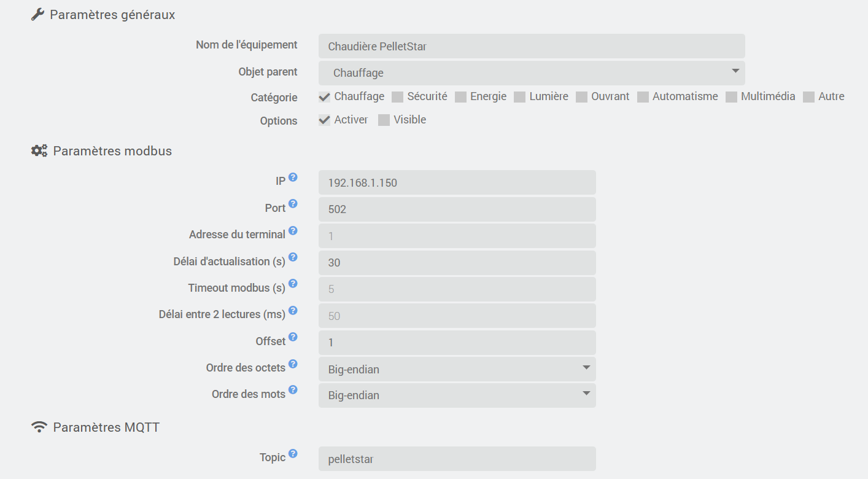Viewport: 868px width, 479px height.
Task: Open the Port help question-mark icon
Action: (x=293, y=204)
